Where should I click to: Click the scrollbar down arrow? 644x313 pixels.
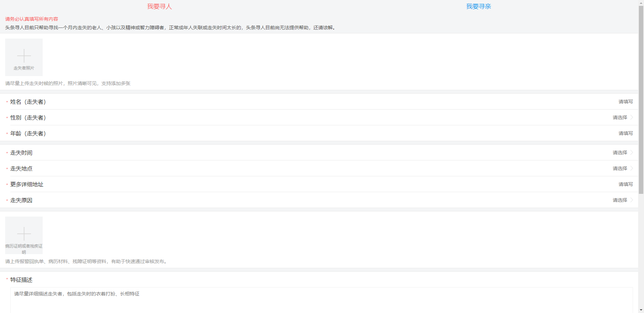641,310
